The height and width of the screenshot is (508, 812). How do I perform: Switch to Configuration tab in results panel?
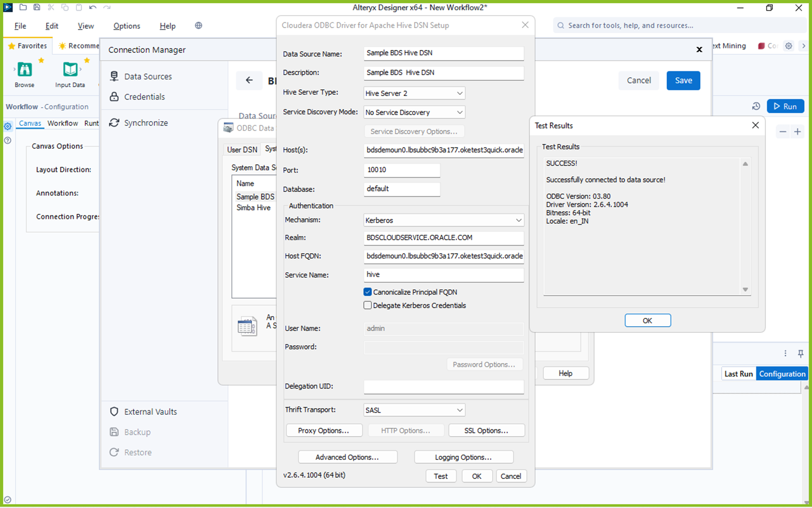click(782, 374)
